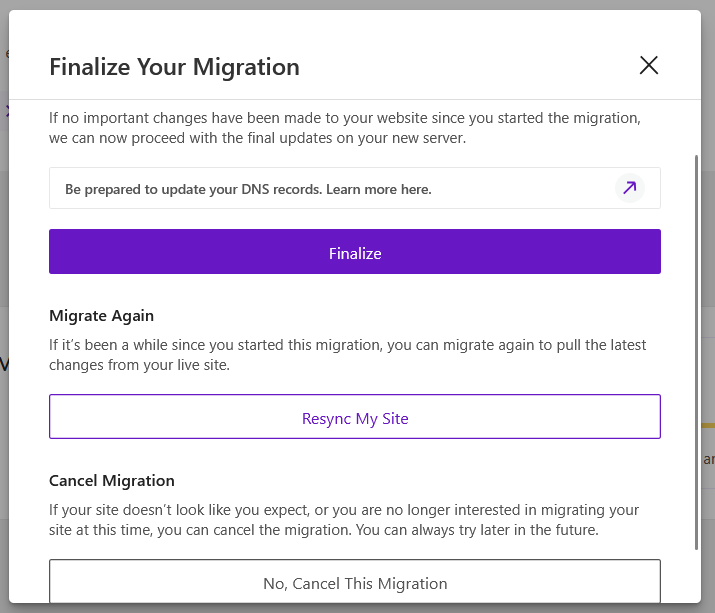
Task: Click the paragraph about final updates on new server
Action: click(x=344, y=127)
